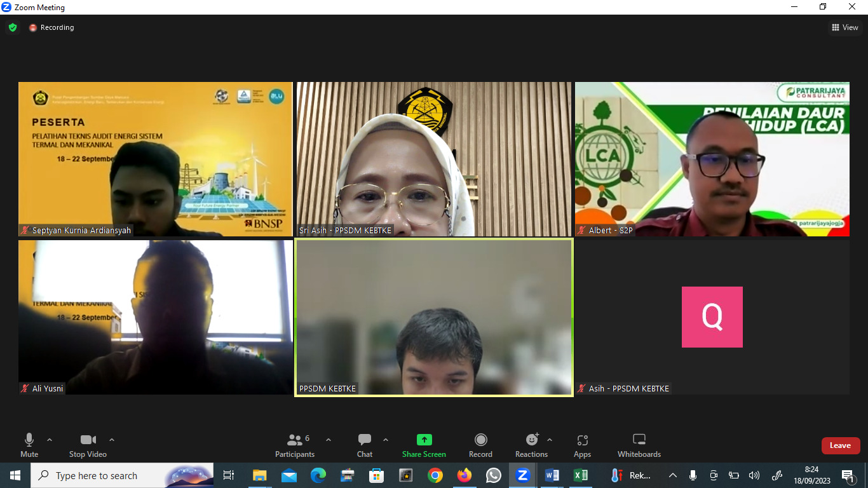Click the green encryption shield icon

coord(13,27)
